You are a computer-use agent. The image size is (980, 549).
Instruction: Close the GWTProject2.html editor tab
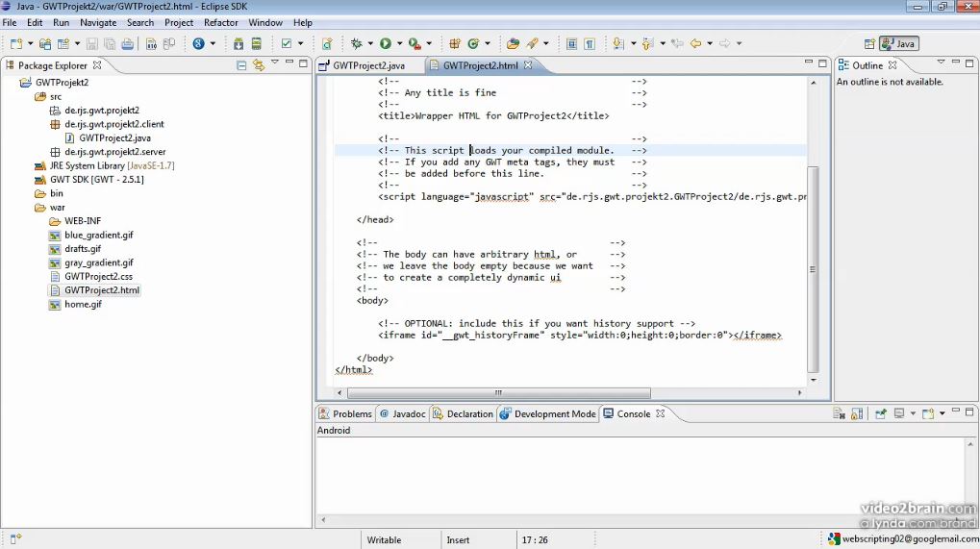(x=528, y=65)
